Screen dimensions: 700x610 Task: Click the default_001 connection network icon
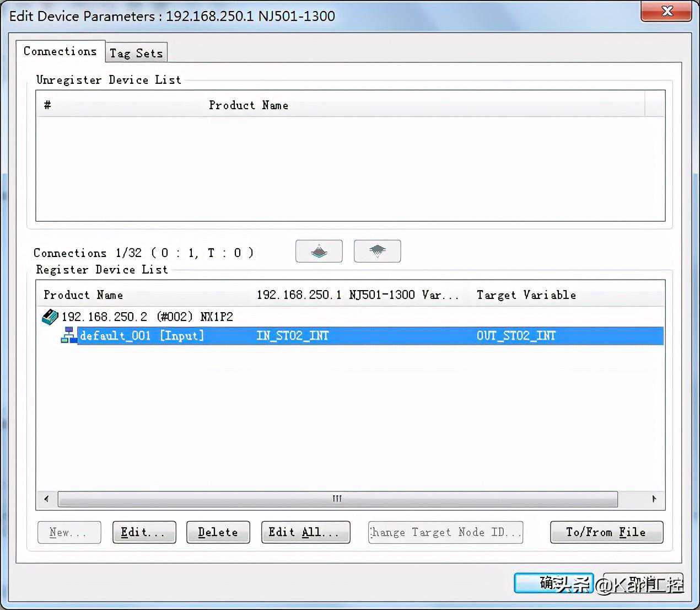coord(68,335)
